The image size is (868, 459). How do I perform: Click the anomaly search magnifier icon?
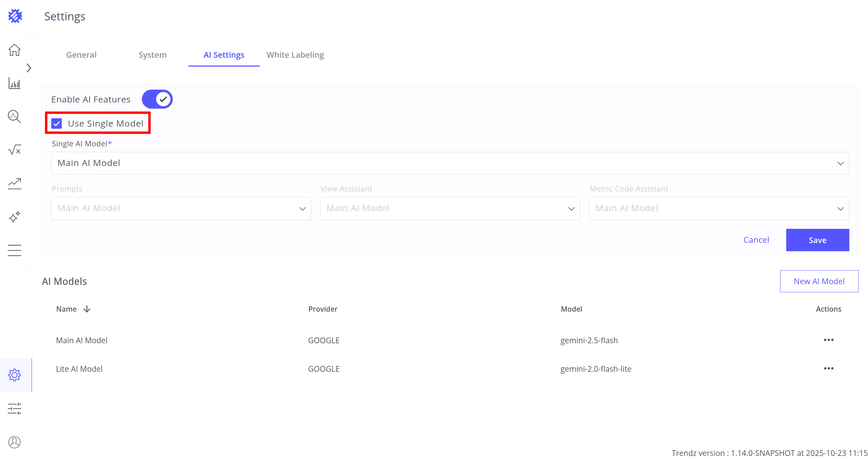(x=14, y=116)
